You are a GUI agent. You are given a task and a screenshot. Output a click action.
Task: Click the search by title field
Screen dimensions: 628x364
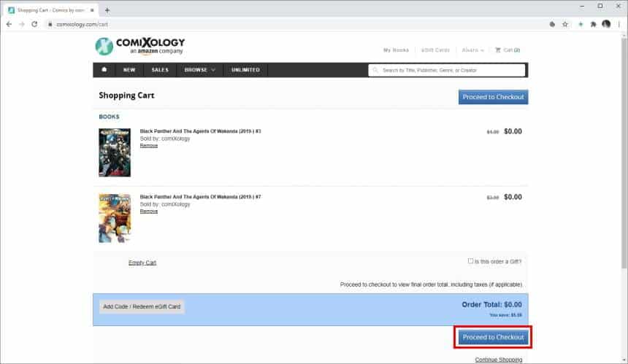[447, 70]
